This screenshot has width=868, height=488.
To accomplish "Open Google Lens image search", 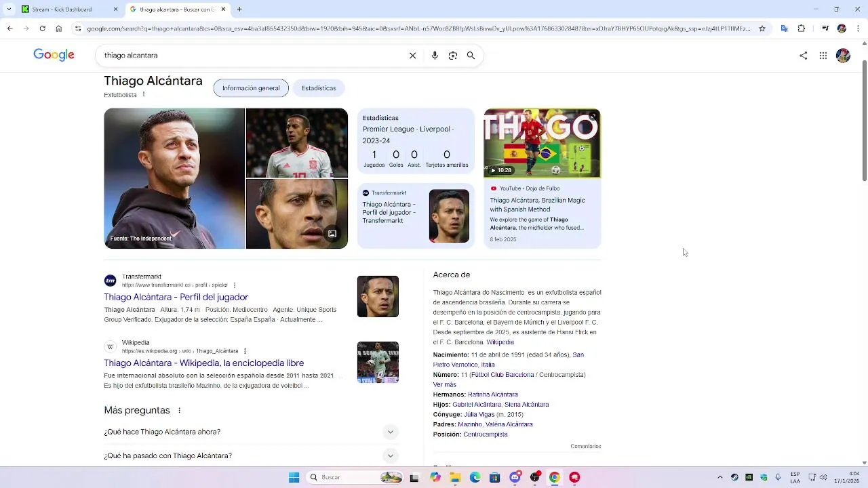I will 453,56.
